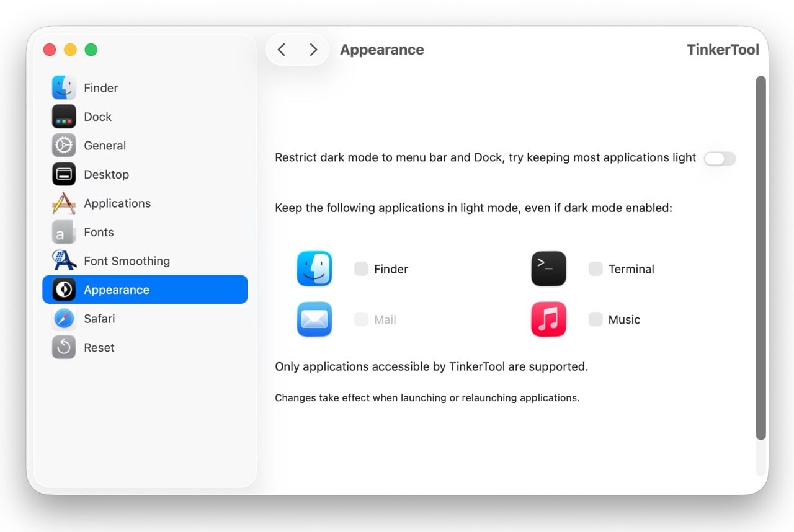
Task: Click the Mail app icon
Action: (314, 319)
